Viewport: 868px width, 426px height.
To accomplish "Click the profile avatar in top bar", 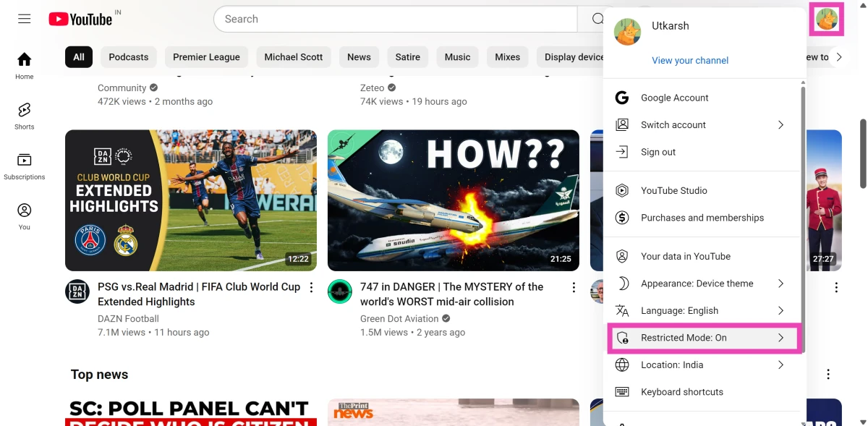I will tap(827, 19).
